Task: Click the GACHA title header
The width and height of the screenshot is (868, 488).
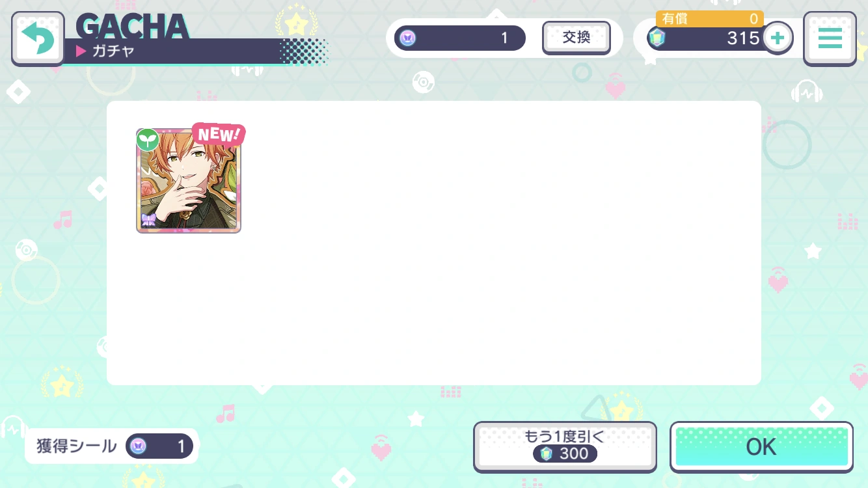Action: click(132, 26)
